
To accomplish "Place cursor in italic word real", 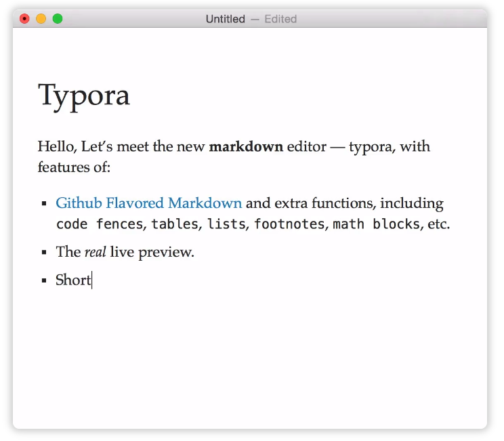I will click(95, 252).
